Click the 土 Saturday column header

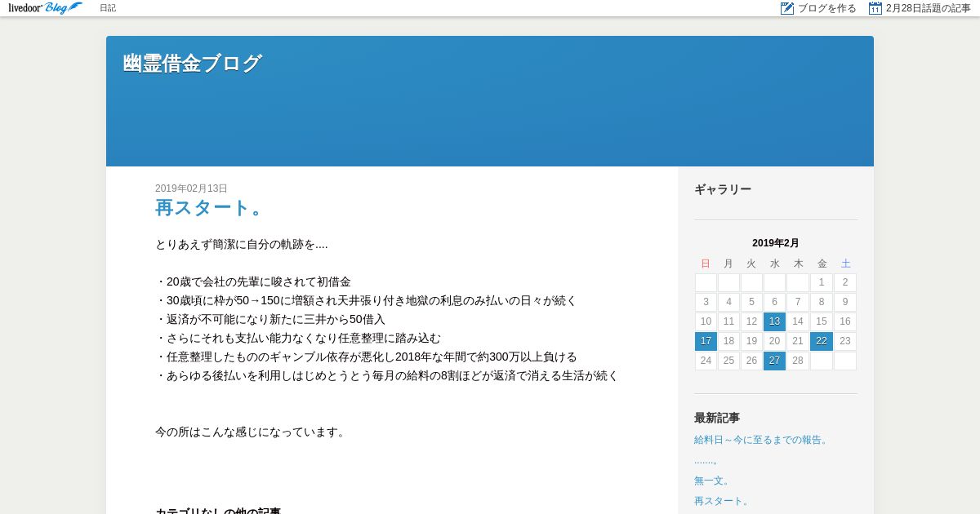pyautogui.click(x=845, y=264)
